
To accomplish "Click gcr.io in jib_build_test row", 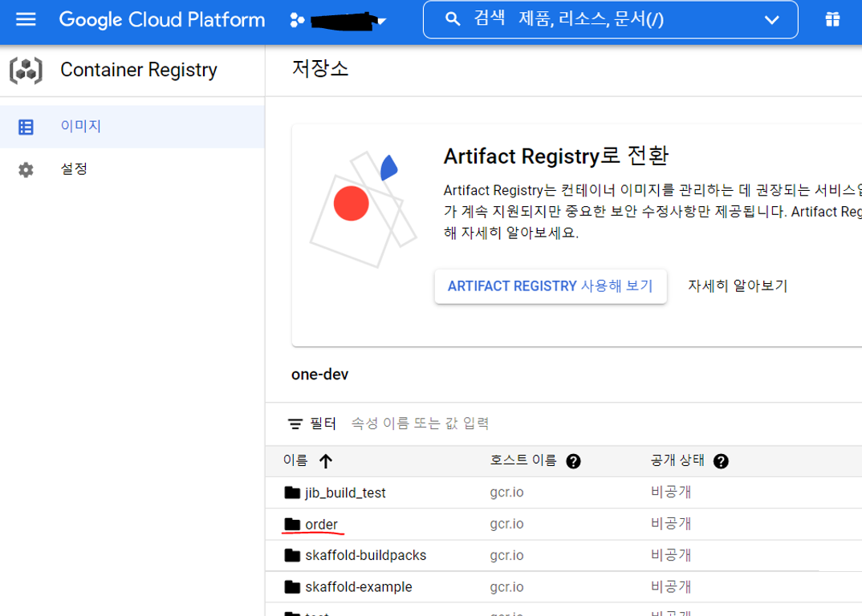I will (x=506, y=492).
